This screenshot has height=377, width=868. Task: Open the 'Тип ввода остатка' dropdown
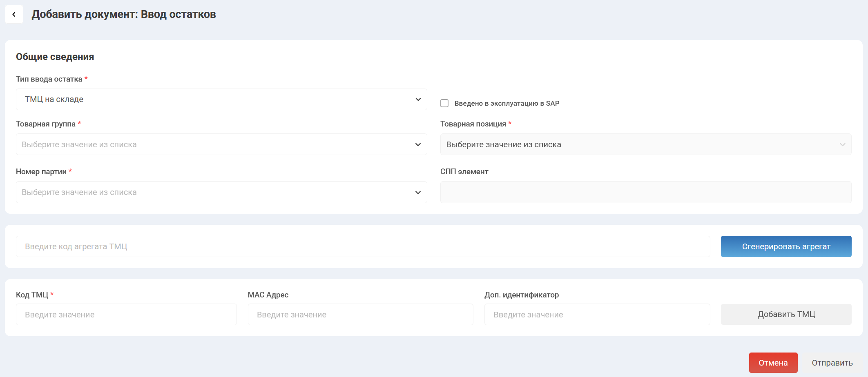(x=221, y=100)
